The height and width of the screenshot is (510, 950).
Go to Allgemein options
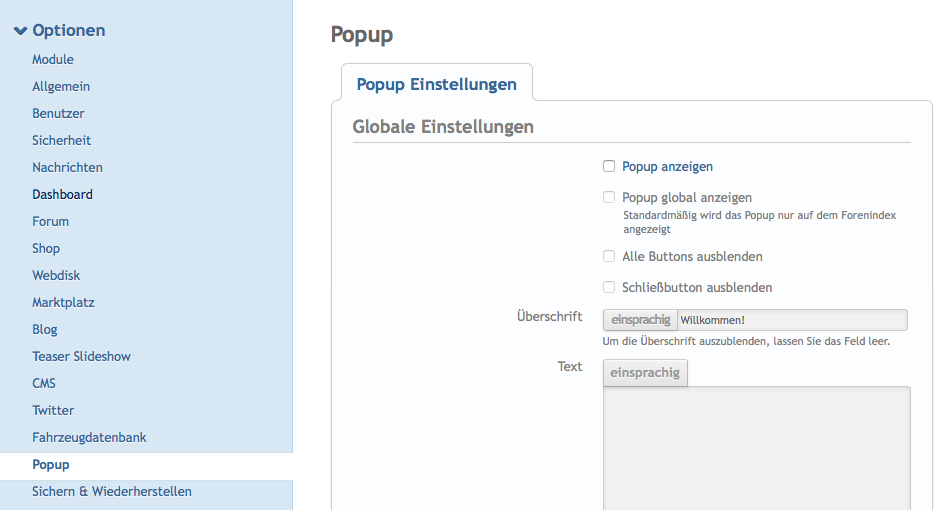(61, 87)
